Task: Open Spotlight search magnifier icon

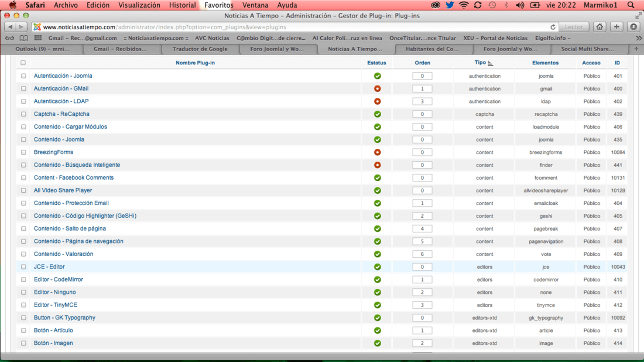Action: point(631,5)
